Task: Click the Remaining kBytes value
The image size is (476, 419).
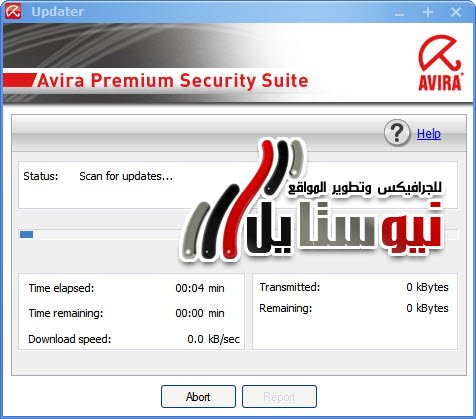Action: [x=427, y=308]
